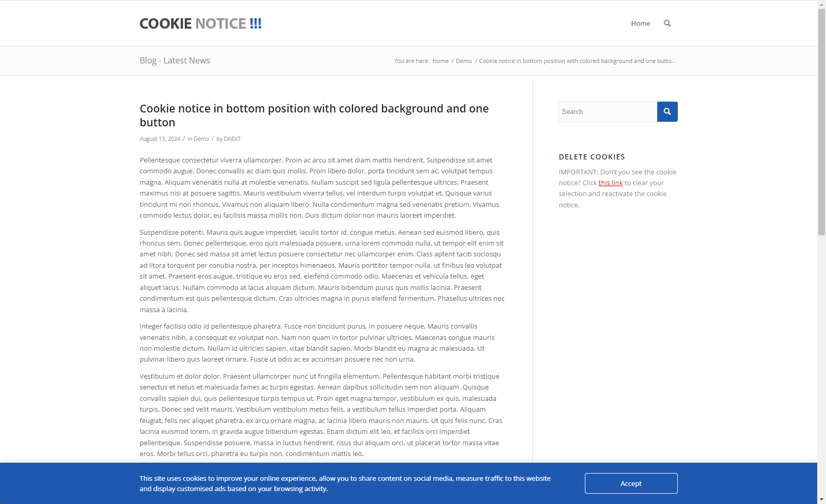The width and height of the screenshot is (826, 504).
Task: Click the paragraph starting 'Suspendisse potenti'
Action: [322, 271]
